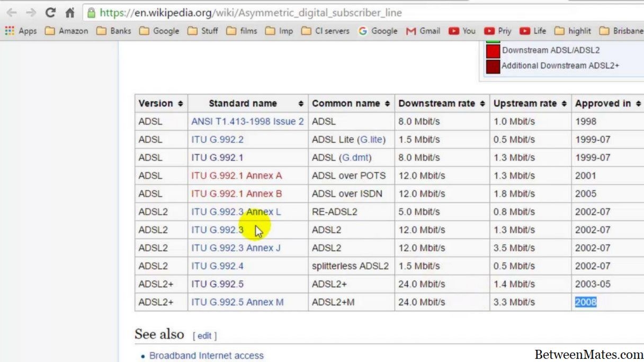The width and height of the screenshot is (644, 362).
Task: Open the Amazon bookmarks folder
Action: 67,31
